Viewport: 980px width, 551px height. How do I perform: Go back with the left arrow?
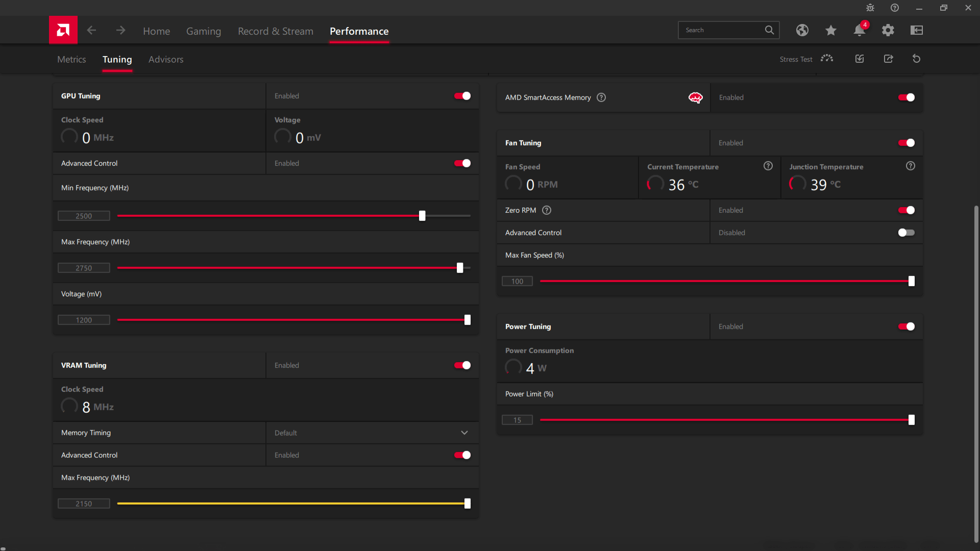click(x=91, y=31)
